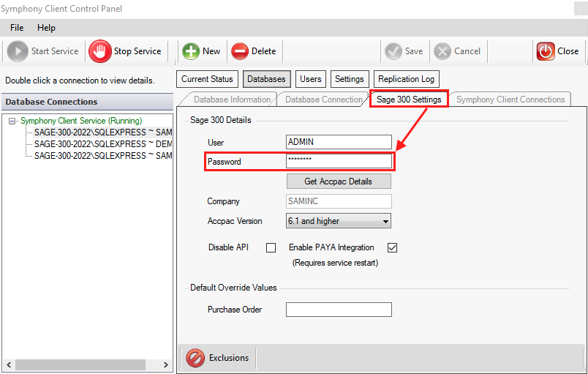
Task: Collapse the Symphony Client Service tree node
Action: click(12, 121)
